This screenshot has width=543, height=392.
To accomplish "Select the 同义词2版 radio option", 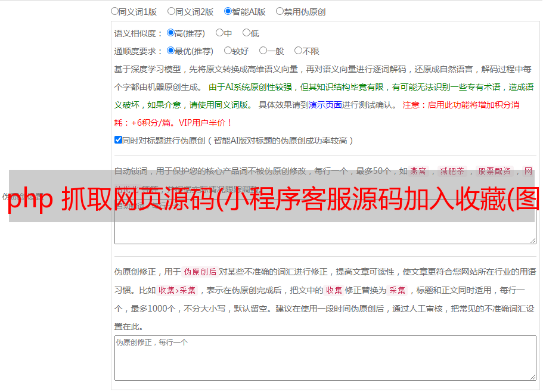I will (171, 11).
